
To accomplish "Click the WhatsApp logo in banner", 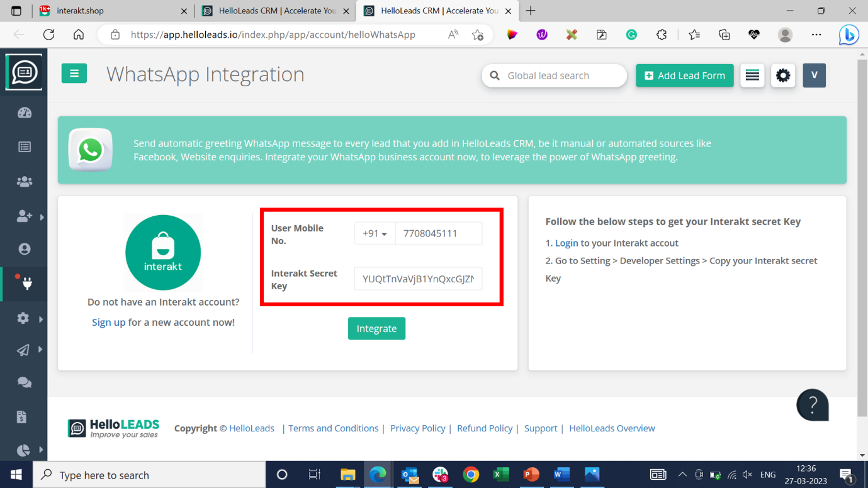I will click(x=91, y=150).
